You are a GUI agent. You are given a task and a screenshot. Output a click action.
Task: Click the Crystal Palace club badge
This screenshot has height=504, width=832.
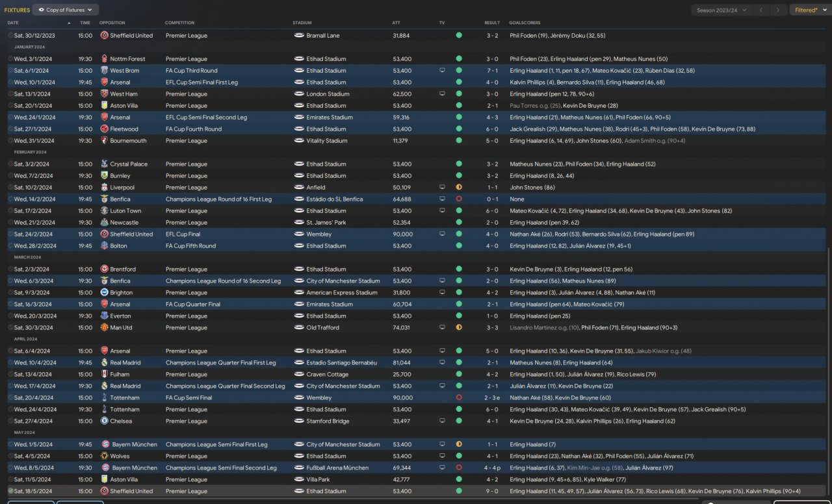[x=105, y=164]
